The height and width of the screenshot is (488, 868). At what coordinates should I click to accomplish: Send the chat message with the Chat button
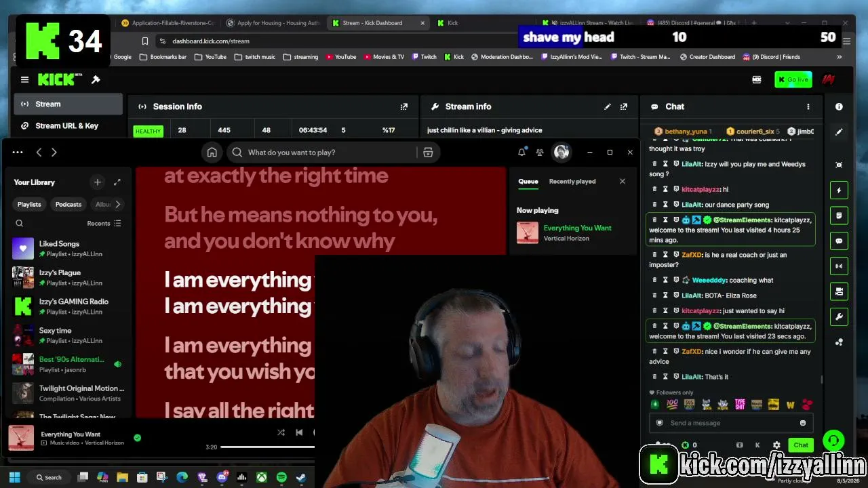[801, 445]
